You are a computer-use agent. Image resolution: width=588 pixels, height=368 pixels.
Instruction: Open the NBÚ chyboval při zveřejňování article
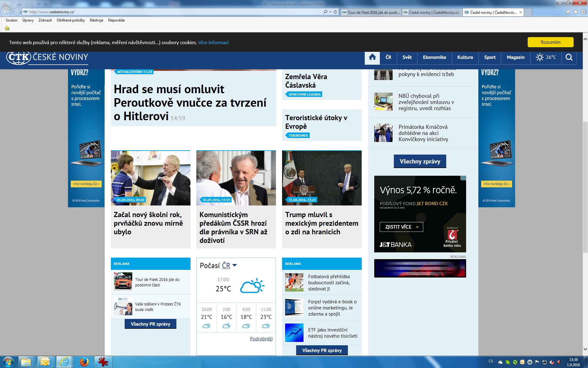pyautogui.click(x=426, y=102)
